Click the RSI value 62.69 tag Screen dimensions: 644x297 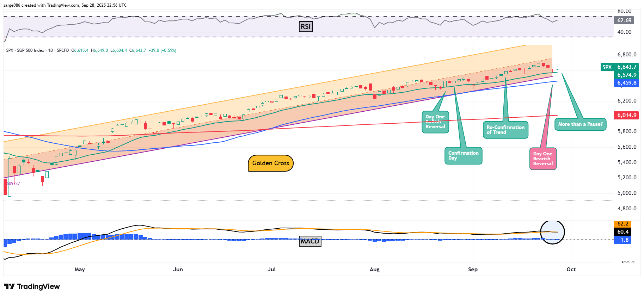tap(624, 20)
